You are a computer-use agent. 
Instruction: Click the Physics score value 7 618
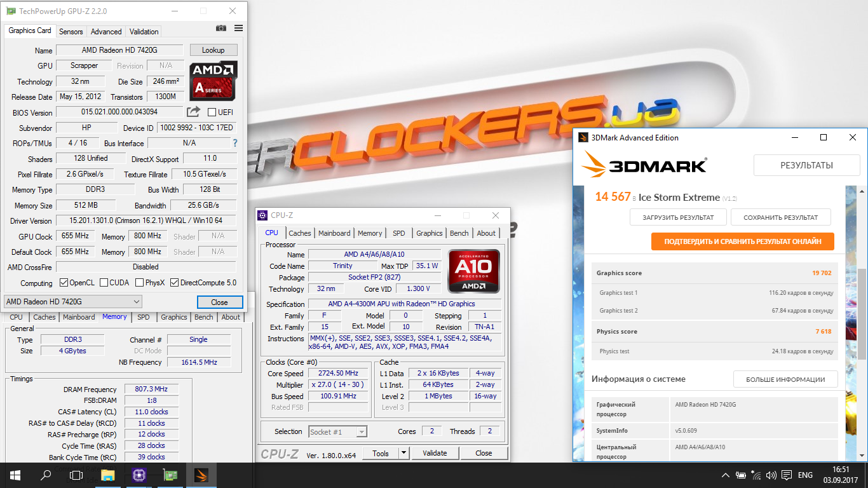point(824,332)
